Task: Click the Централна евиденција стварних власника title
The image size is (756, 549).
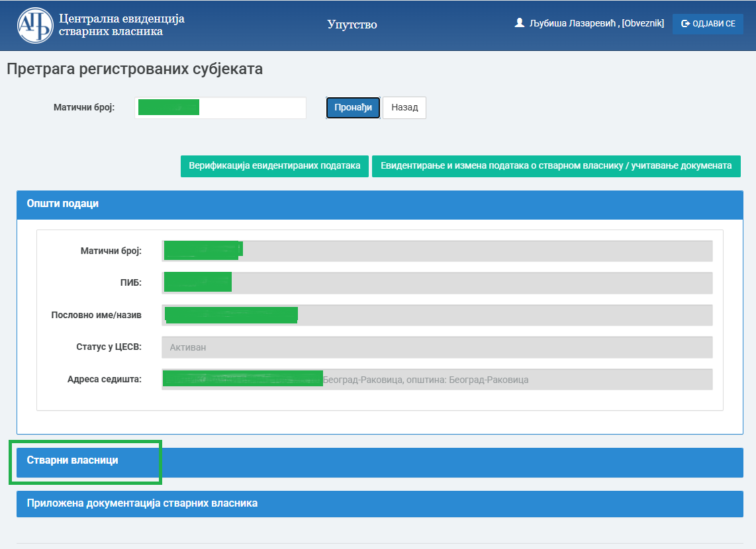Action: coord(122,25)
